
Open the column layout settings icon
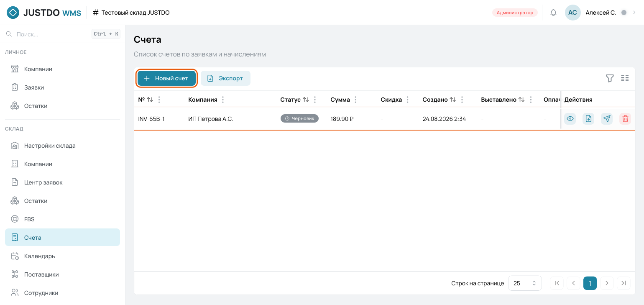(x=625, y=78)
